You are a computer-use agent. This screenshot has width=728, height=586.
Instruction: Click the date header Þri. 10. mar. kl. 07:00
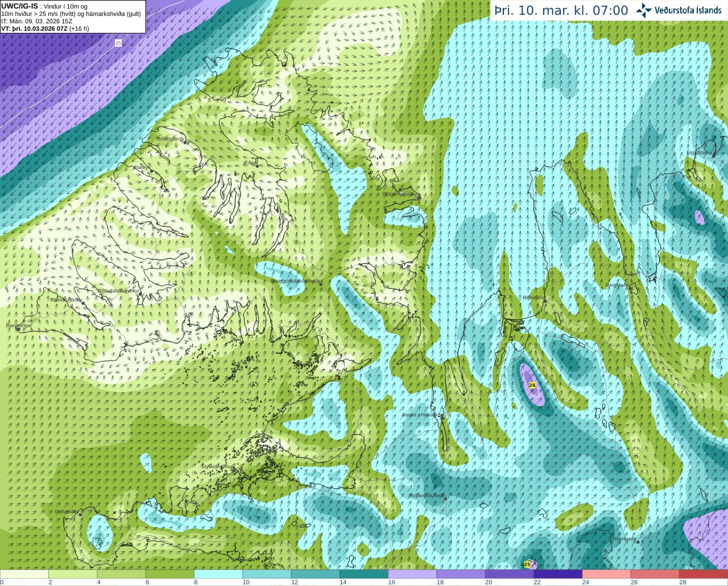click(x=561, y=11)
